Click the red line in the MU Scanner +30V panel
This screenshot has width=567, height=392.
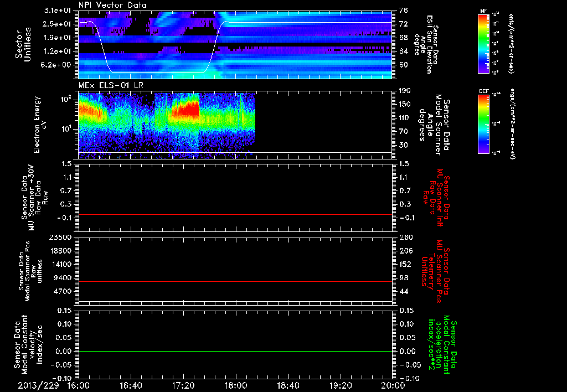coord(235,214)
